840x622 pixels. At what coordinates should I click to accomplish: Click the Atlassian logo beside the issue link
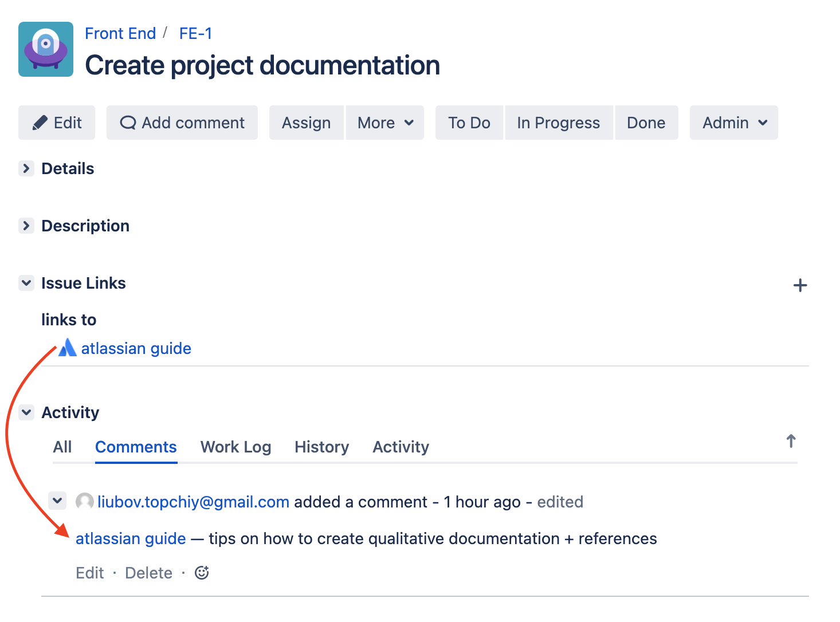coord(68,348)
